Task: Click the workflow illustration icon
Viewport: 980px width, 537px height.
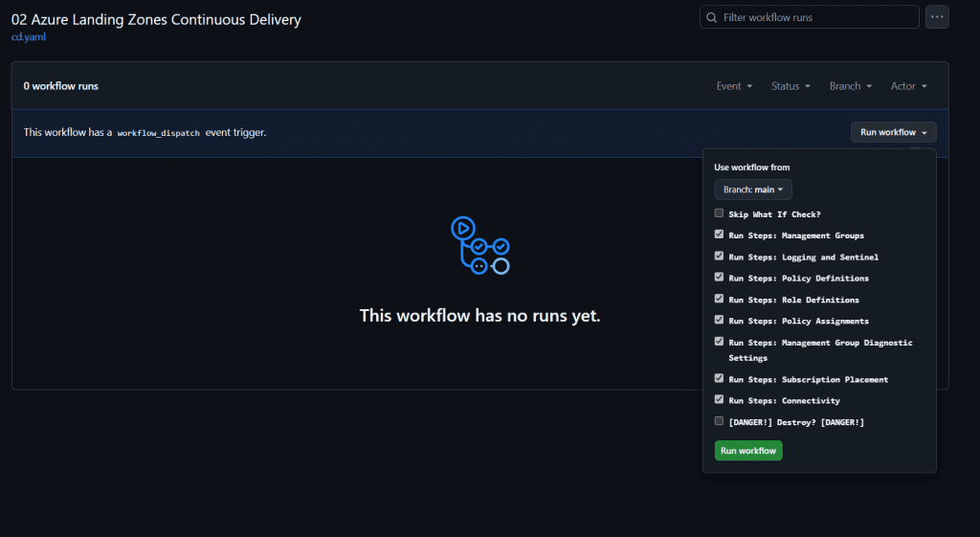Action: (479, 245)
